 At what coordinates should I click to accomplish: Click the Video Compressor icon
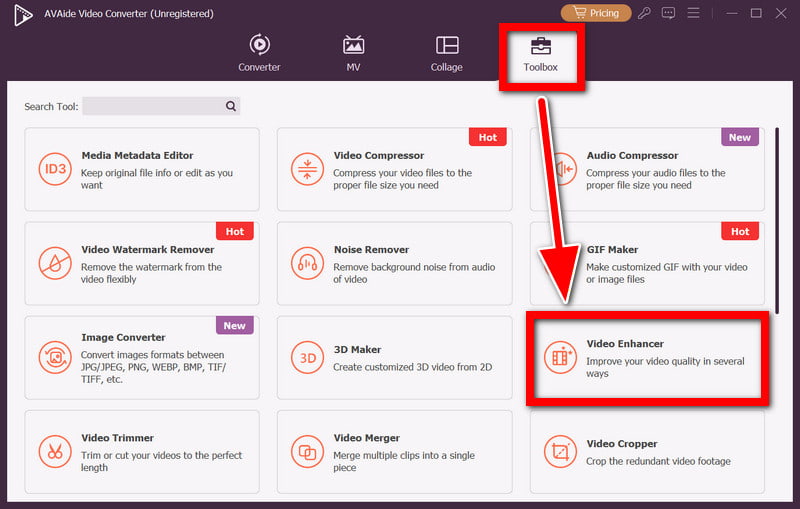coord(307,169)
